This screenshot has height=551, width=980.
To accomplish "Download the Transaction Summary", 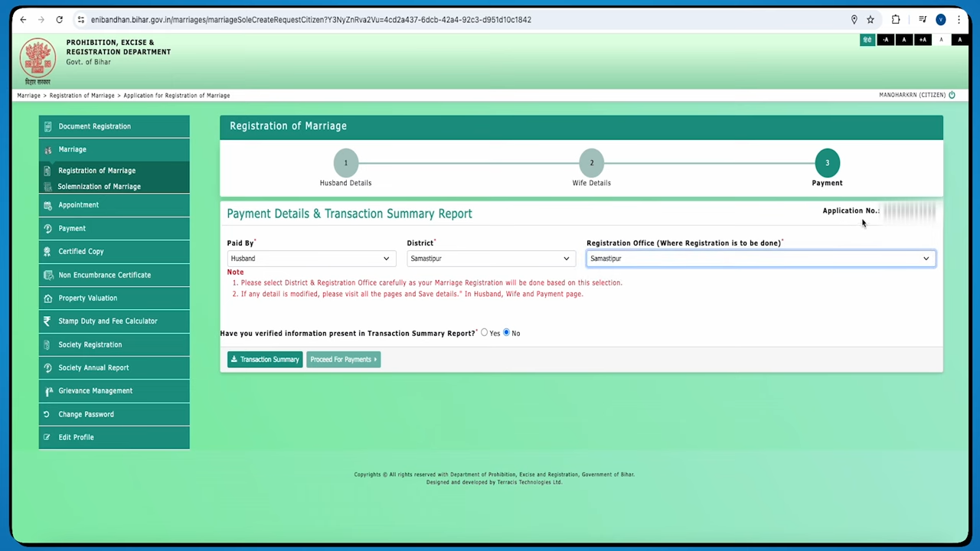I will click(x=265, y=360).
